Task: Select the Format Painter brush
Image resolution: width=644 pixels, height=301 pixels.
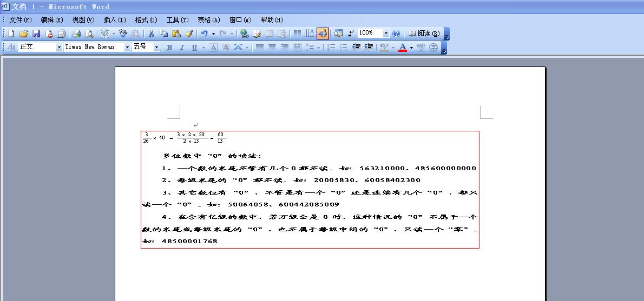Action: [188, 34]
